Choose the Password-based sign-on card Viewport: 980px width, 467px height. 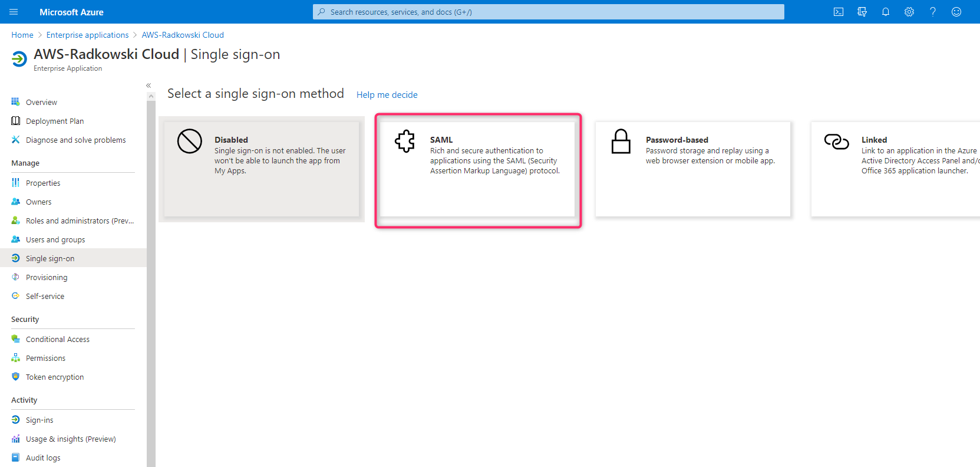[693, 169]
